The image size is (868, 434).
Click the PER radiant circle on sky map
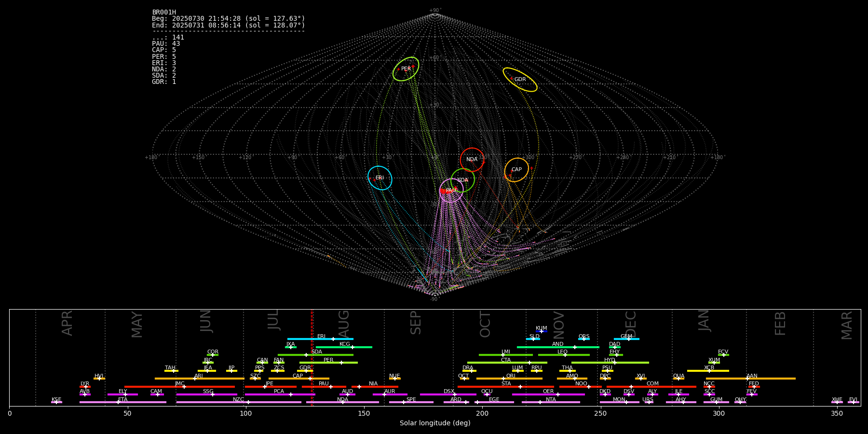coord(406,69)
